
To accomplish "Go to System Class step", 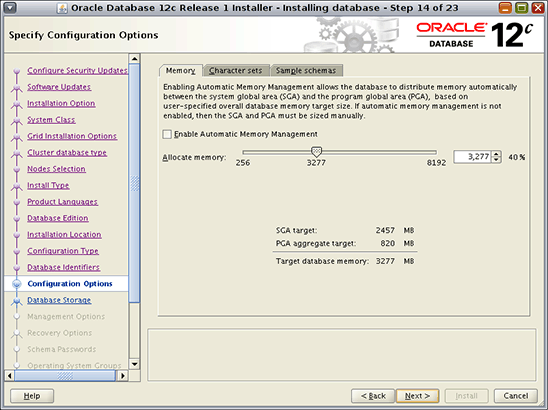I will coord(51,120).
